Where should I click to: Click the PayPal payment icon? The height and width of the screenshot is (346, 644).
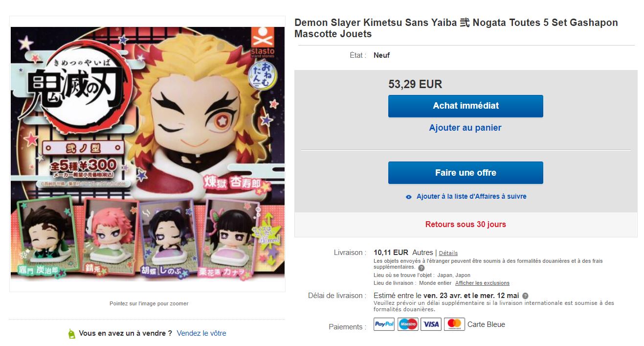point(384,324)
